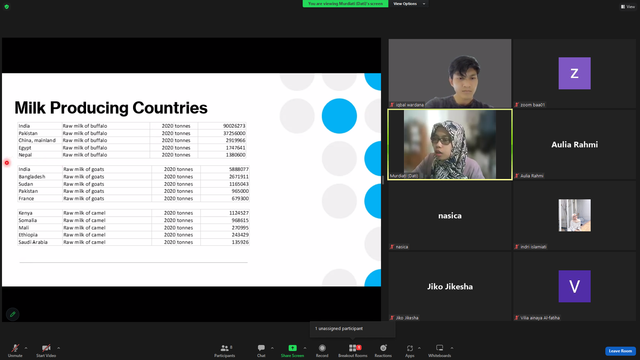Viewport: 640px width, 360px height.
Task: Click the large Aulia Rahmi name in her tile
Action: pos(574,144)
